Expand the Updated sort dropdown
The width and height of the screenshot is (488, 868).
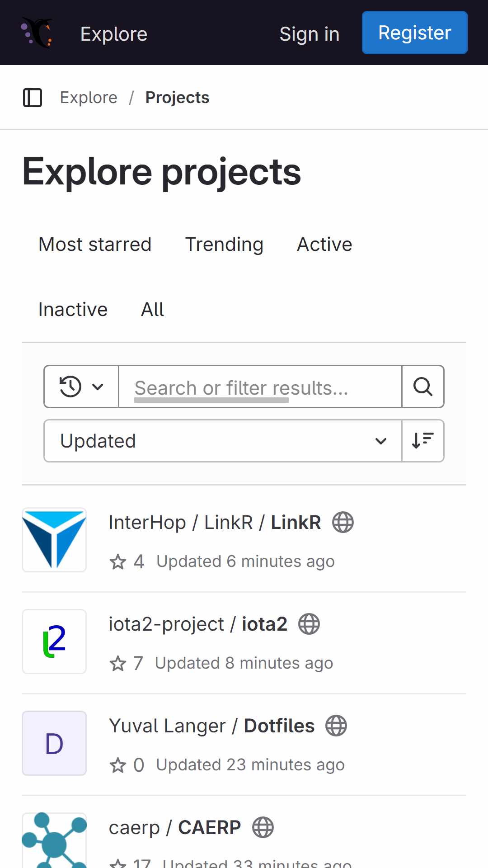pyautogui.click(x=223, y=441)
